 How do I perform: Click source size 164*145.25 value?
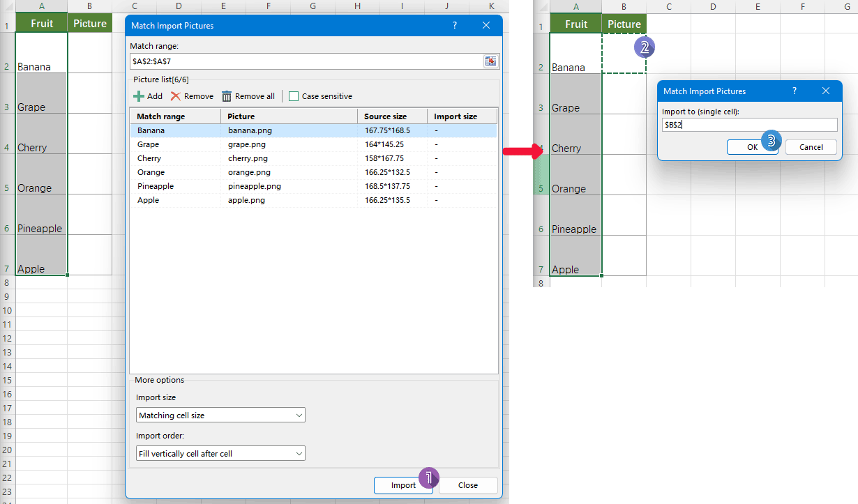click(384, 144)
